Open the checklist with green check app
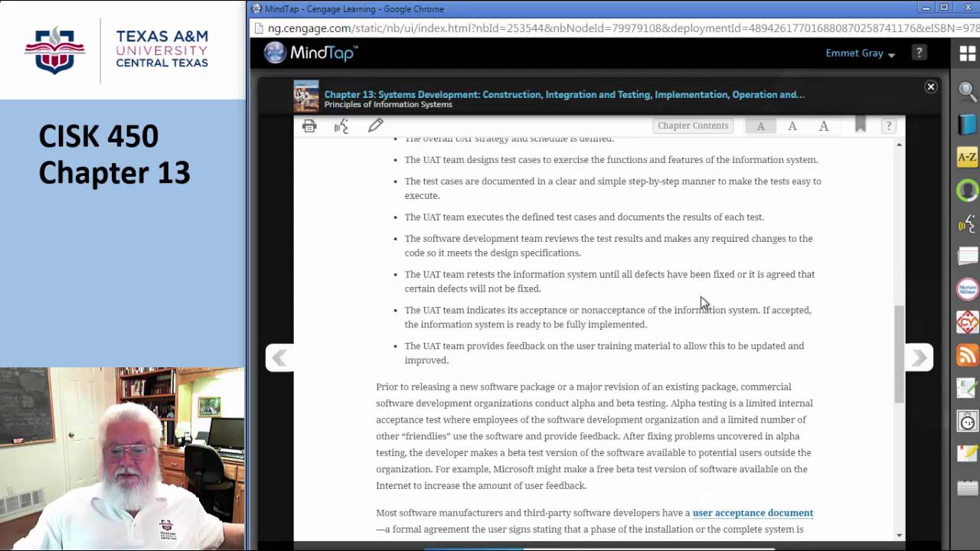 point(968,388)
